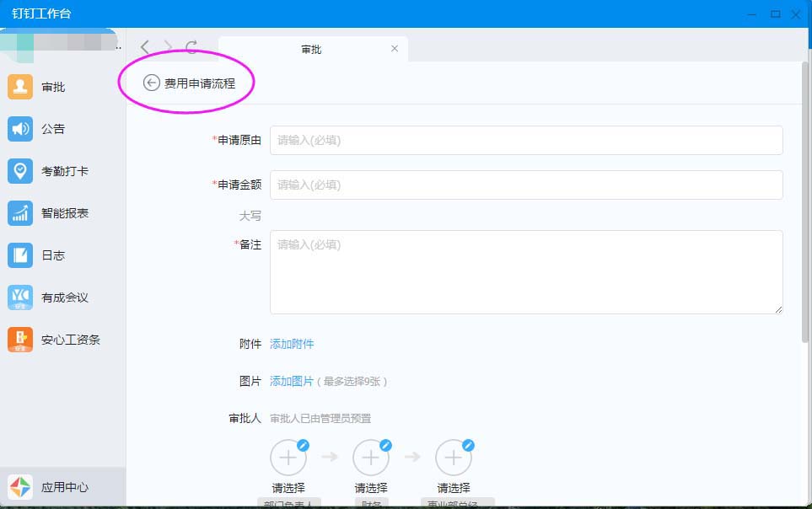Open the 考勤打卡 attendance icon
812x509 pixels.
point(20,171)
